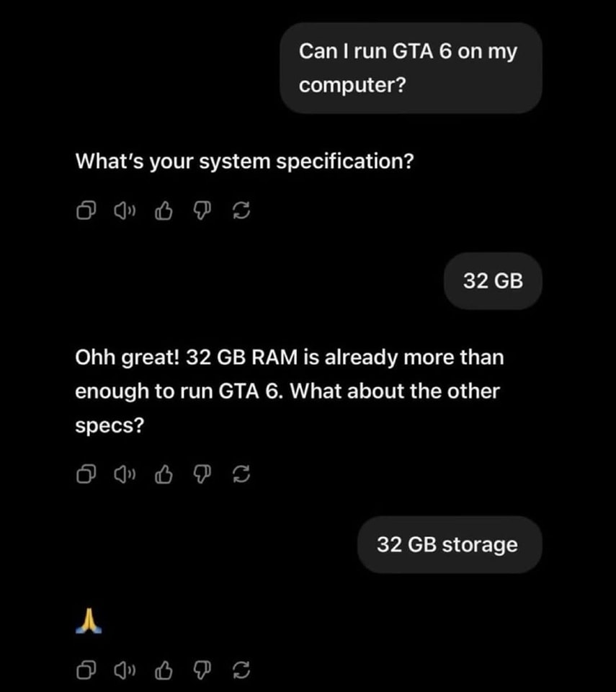Click the praying hands emoji

pyautogui.click(x=89, y=621)
